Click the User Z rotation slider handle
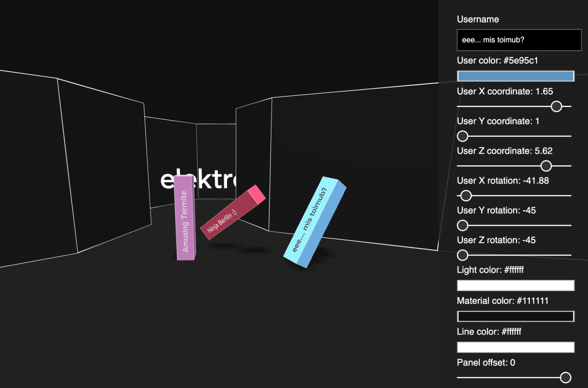Screen dimensions: 588x388 [462, 255]
